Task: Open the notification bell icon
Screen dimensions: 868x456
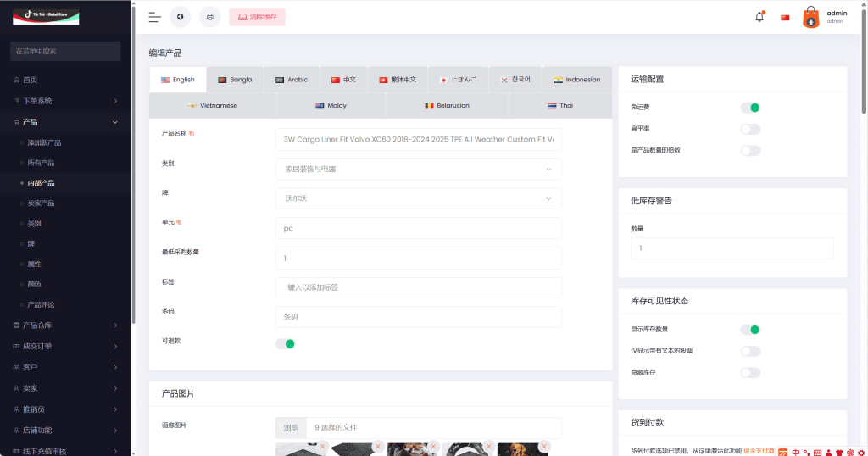Action: coord(759,17)
